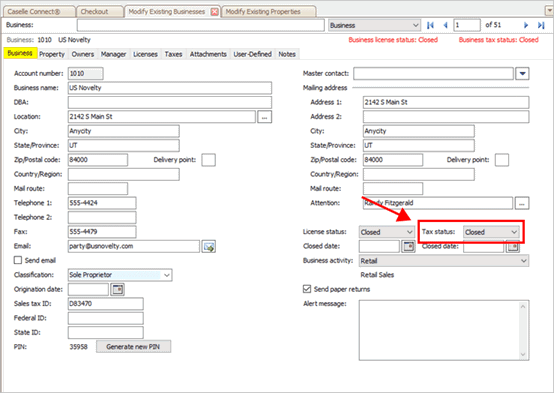Click the record number field

coord(467,25)
